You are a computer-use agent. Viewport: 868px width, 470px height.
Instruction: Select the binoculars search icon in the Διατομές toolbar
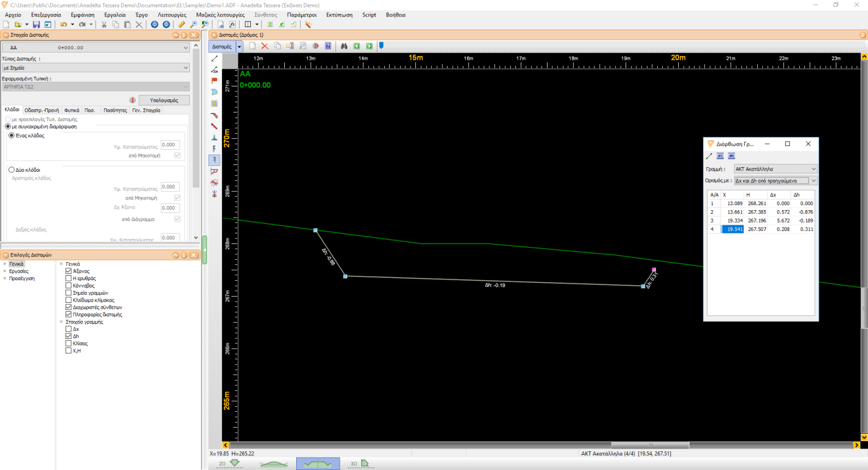click(344, 46)
